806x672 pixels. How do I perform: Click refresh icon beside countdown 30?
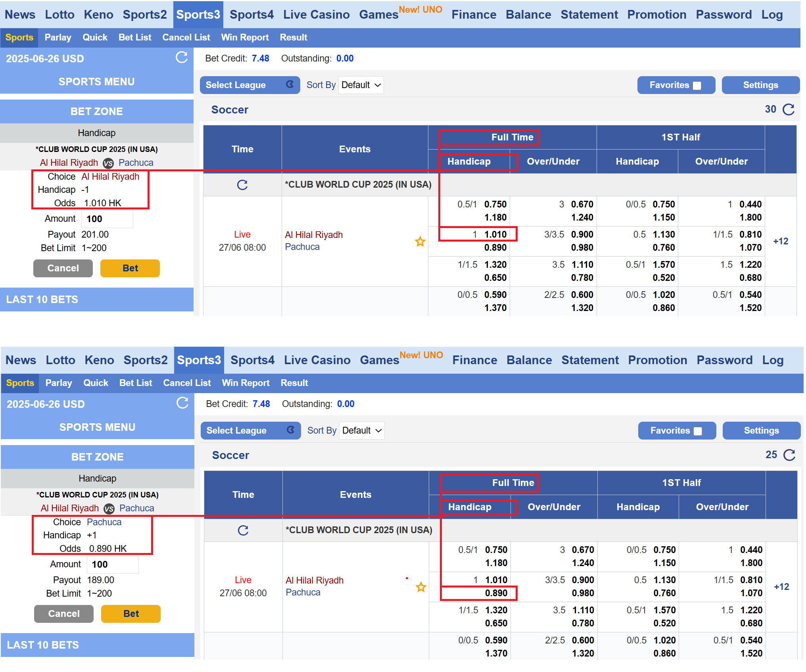click(789, 109)
